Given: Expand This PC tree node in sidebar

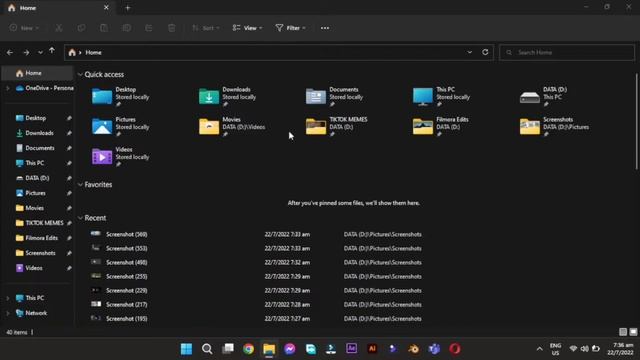Looking at the screenshot, I should (7, 298).
